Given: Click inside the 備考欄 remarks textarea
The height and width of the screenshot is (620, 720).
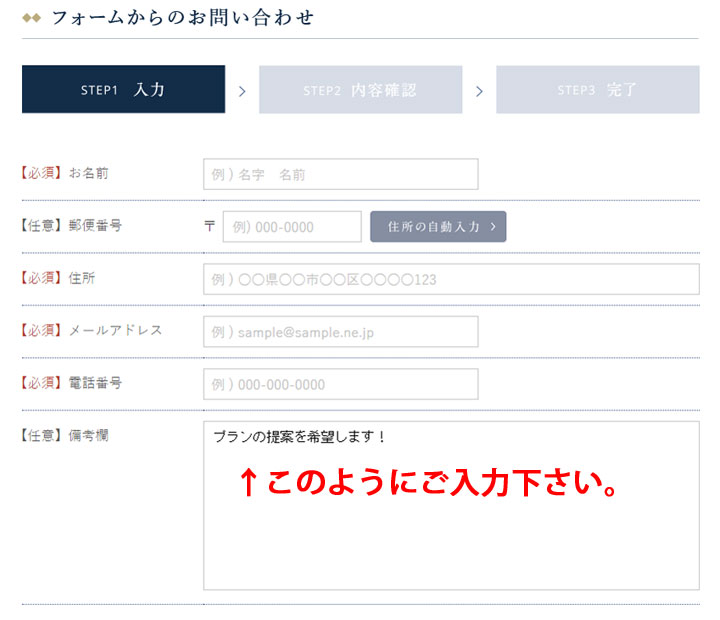Looking at the screenshot, I should coord(451,505).
